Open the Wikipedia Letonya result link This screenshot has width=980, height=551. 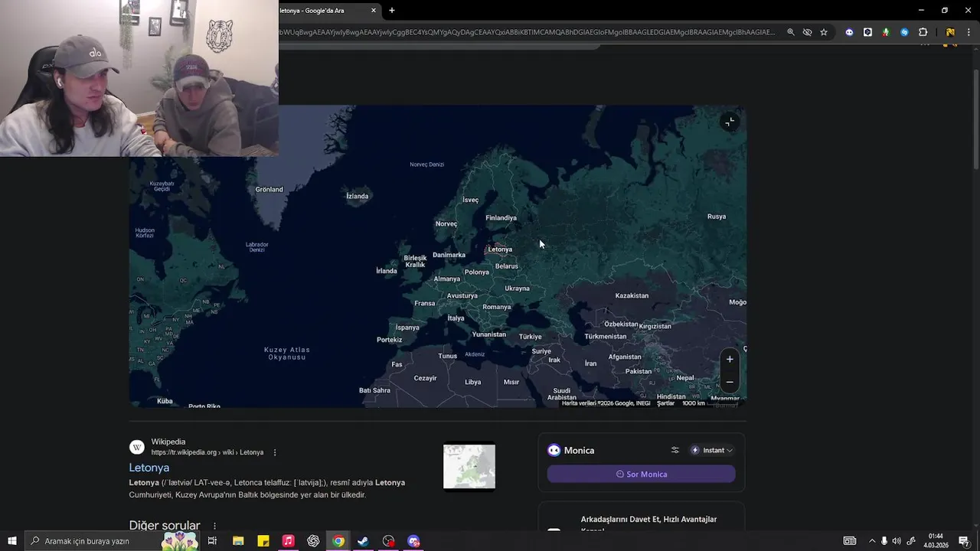149,468
